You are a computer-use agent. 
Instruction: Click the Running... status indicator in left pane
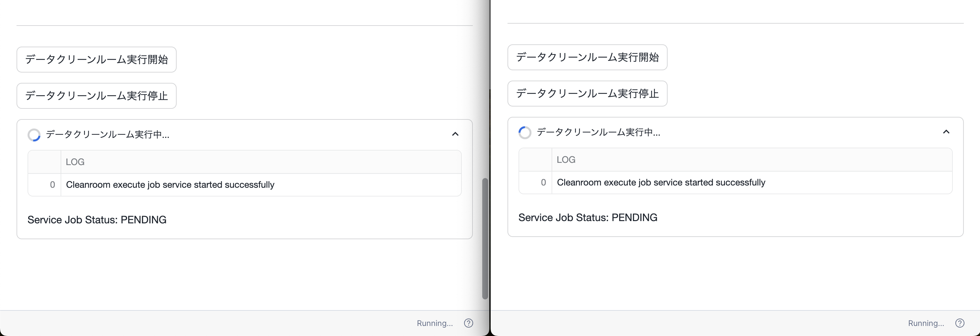pyautogui.click(x=435, y=323)
